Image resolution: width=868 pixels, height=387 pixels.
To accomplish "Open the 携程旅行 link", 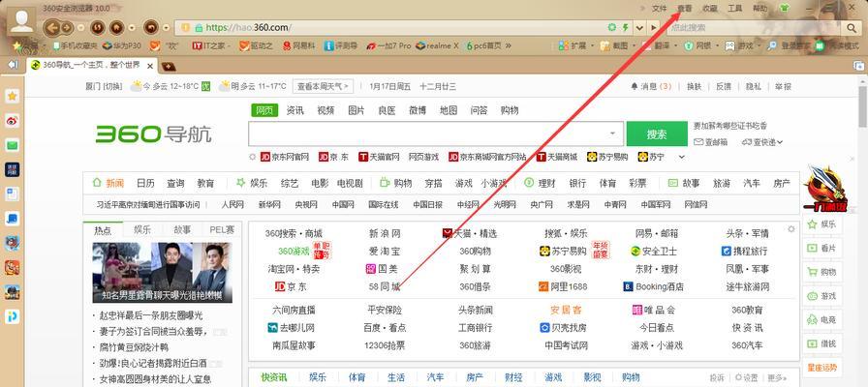I will pyautogui.click(x=745, y=251).
